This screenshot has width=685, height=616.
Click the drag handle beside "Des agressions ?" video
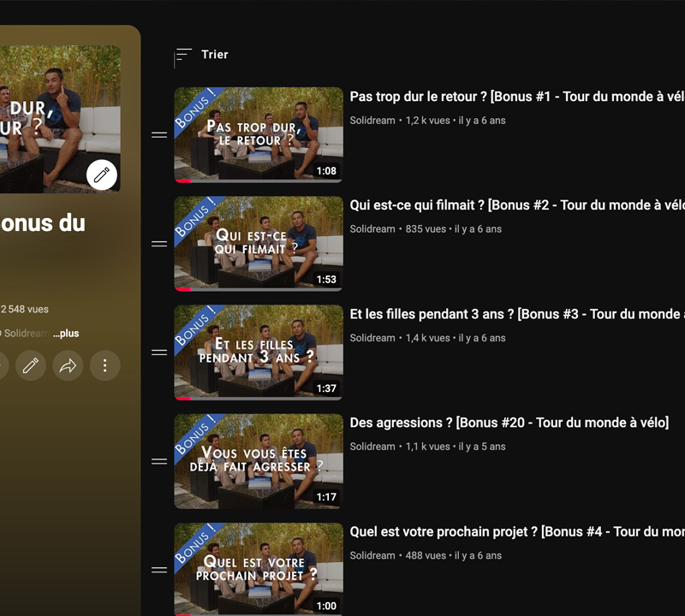(159, 461)
